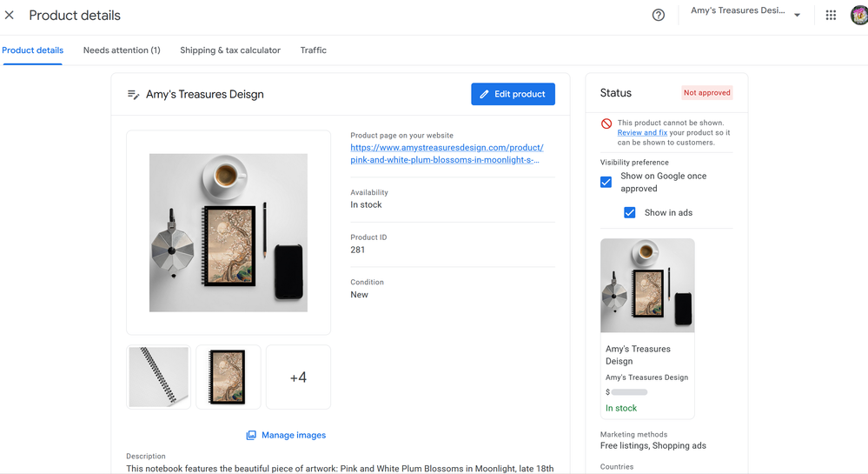
Task: Uncheck the Show in ads checkbox
Action: pos(630,212)
